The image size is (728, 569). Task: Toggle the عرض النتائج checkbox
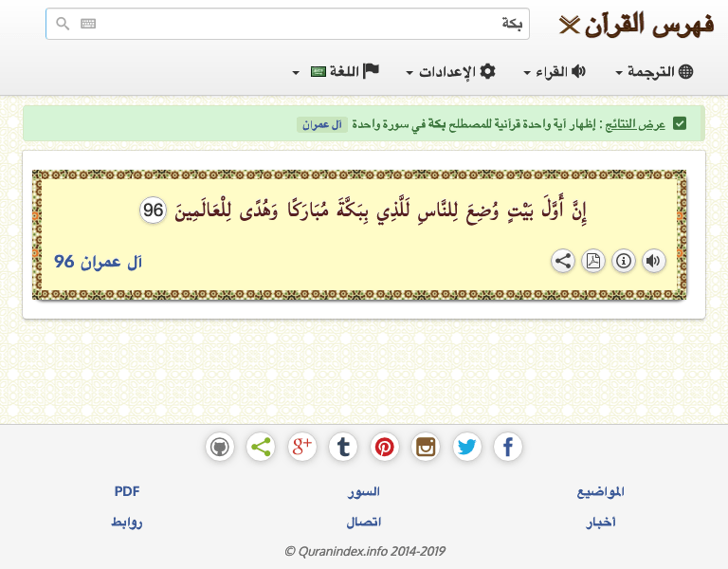coord(680,123)
